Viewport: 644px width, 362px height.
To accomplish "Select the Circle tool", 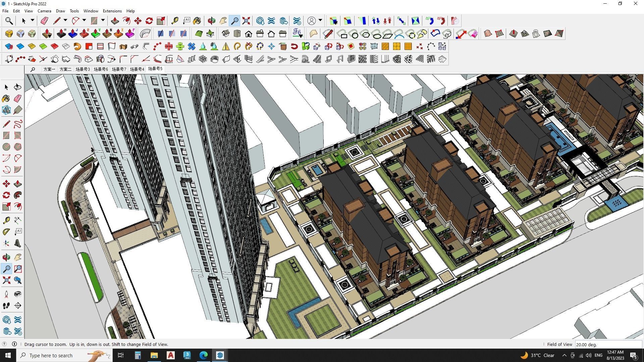I will pos(6,147).
